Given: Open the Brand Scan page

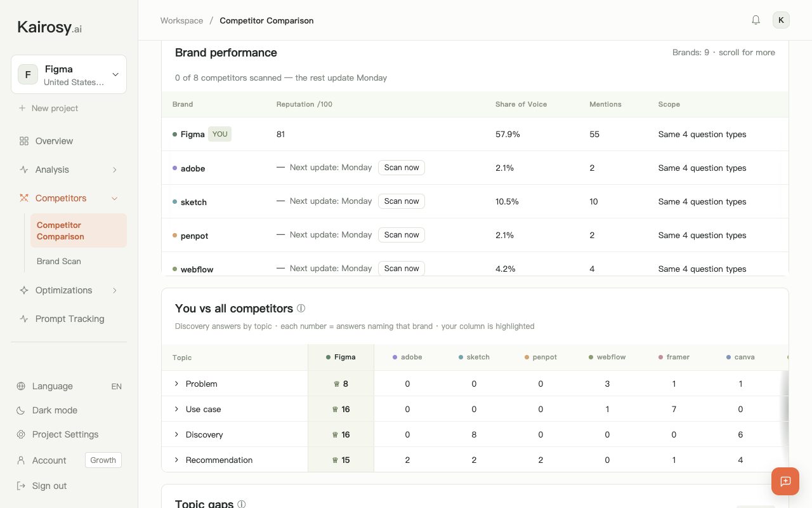Looking at the screenshot, I should click(x=79, y=261).
